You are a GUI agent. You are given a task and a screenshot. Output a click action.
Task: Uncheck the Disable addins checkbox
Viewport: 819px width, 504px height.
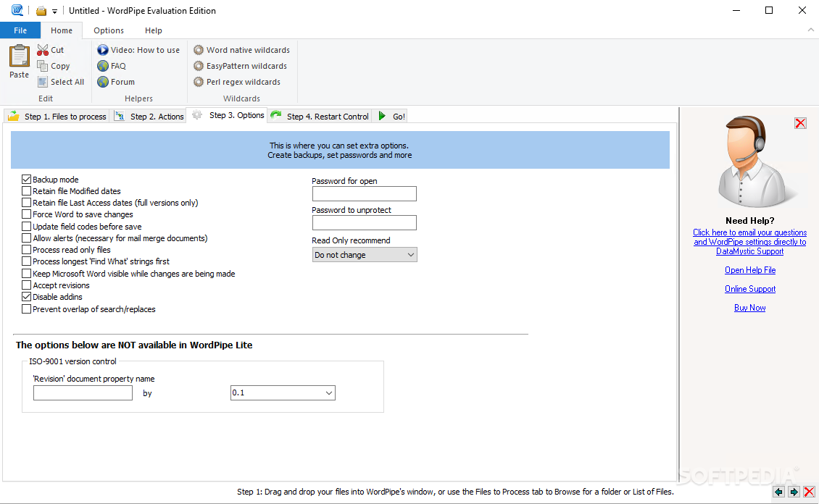click(27, 297)
